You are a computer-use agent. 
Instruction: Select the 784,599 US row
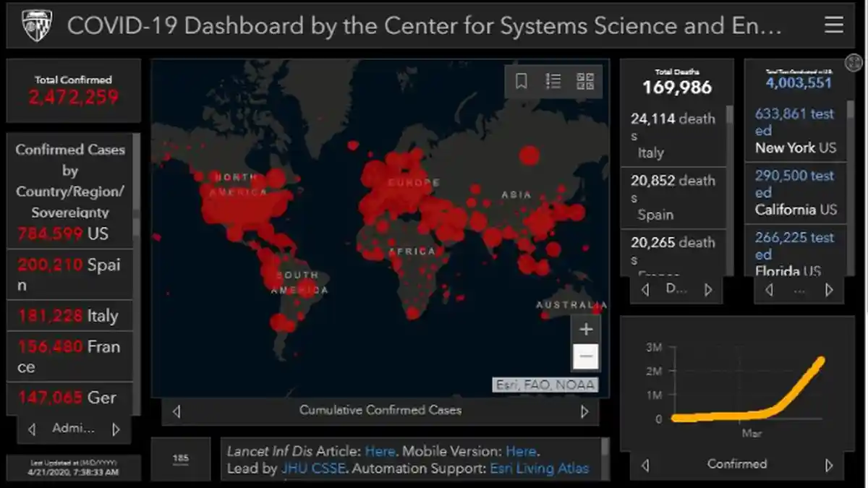(x=69, y=235)
